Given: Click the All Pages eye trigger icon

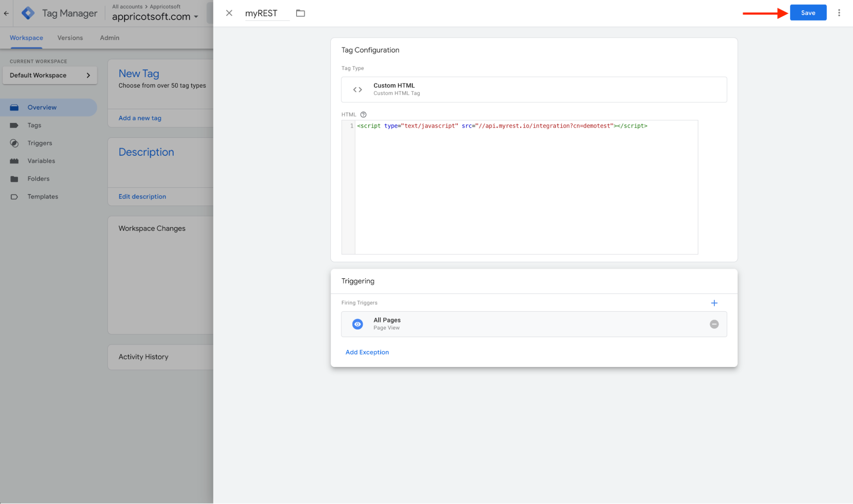Looking at the screenshot, I should click(x=358, y=324).
